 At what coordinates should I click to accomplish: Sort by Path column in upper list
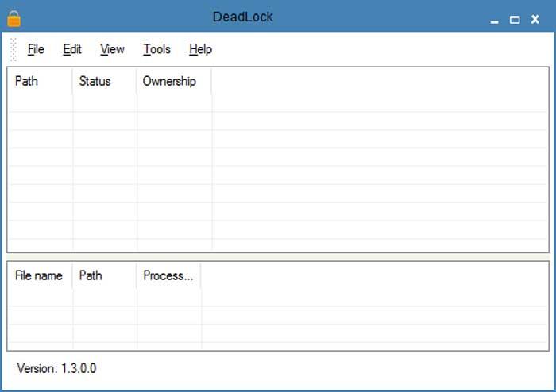pos(40,82)
